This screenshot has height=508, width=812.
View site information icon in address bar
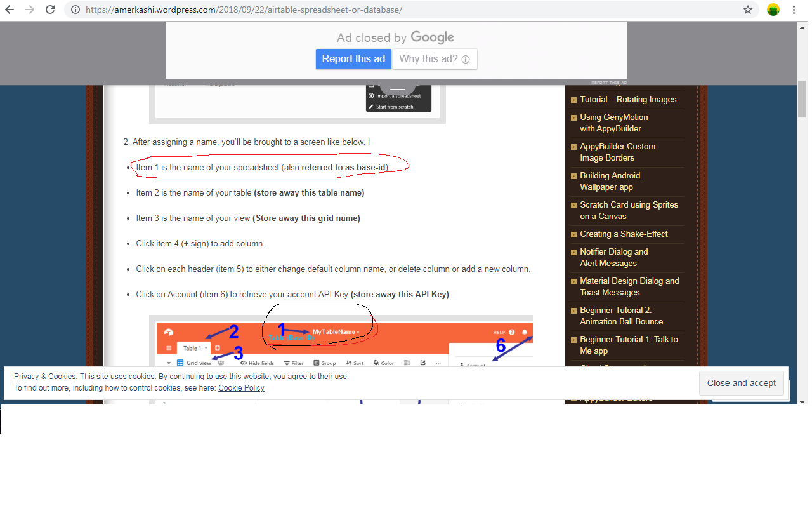[75, 10]
